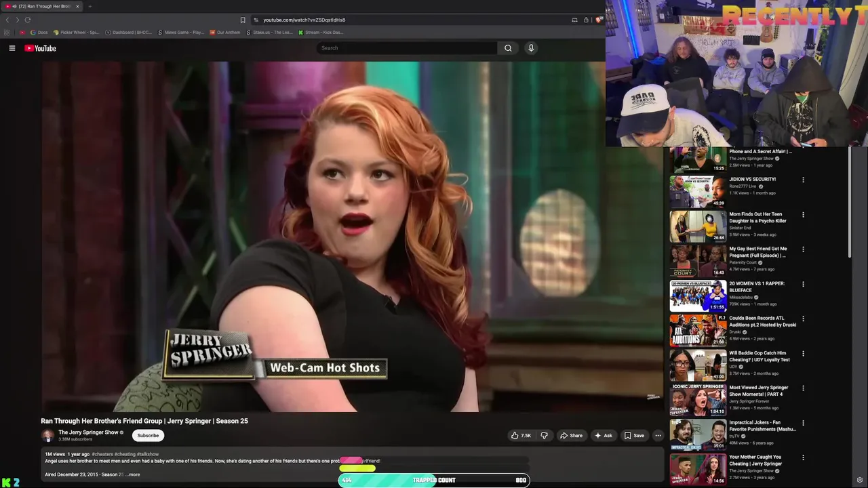Open 'Most Viewed Jerry Springer Show Moments' thumbnail

(x=698, y=400)
